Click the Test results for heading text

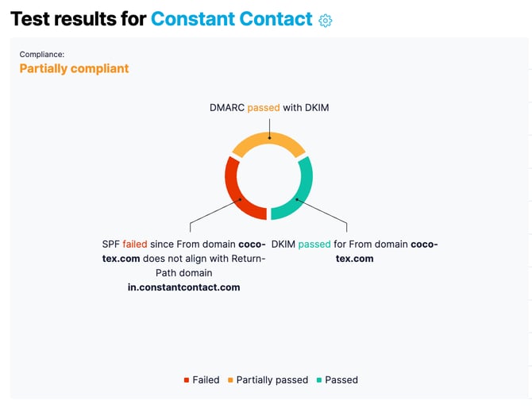(79, 19)
